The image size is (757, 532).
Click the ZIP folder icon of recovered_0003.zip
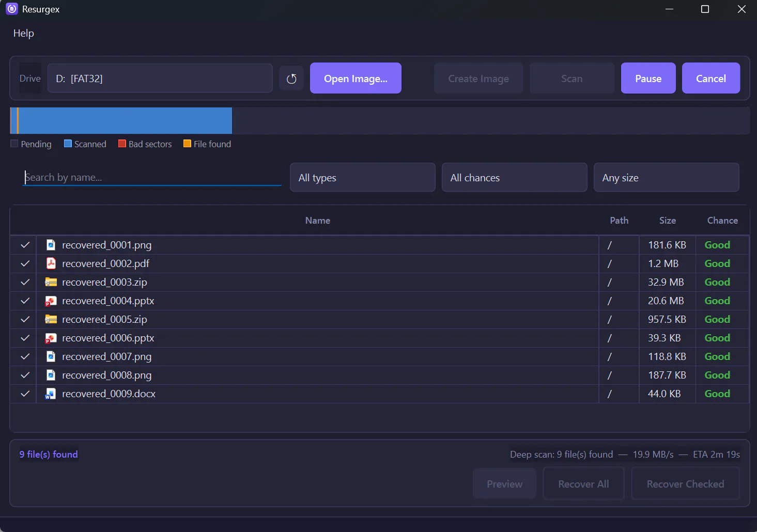coord(51,282)
